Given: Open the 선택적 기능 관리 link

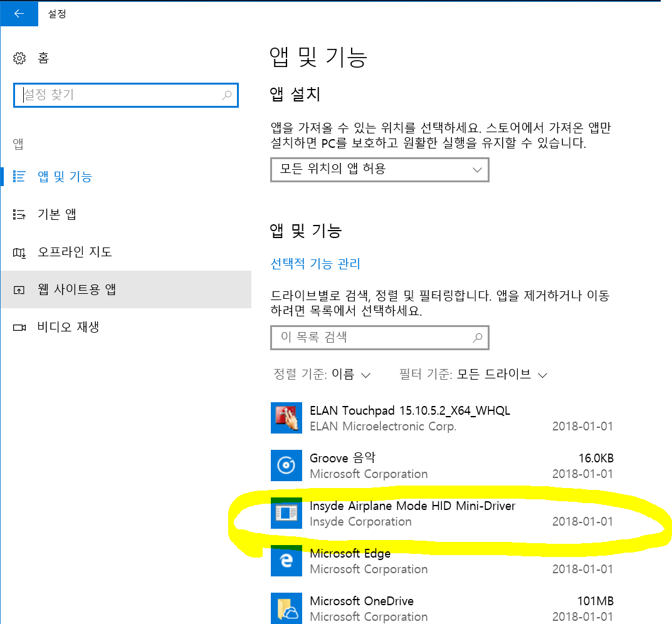Looking at the screenshot, I should pos(315,264).
